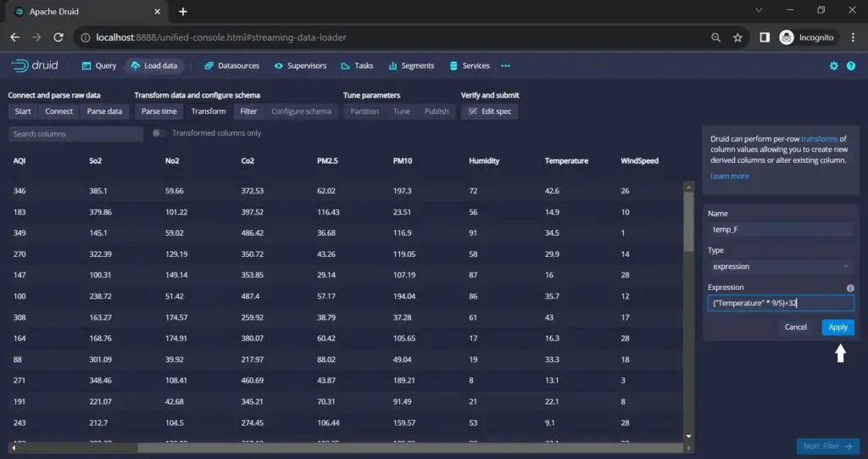Open Druid settings gear menu
868x459 pixels.
point(834,65)
